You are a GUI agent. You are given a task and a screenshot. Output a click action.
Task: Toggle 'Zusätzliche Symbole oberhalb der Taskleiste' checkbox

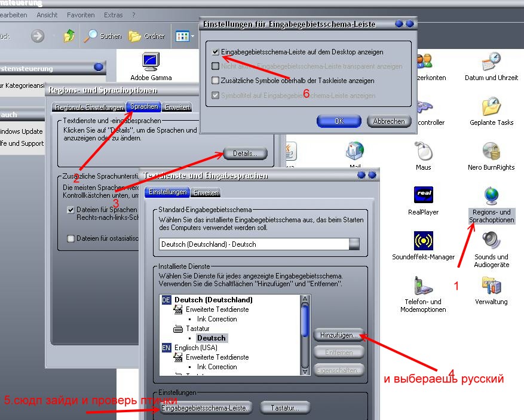[216, 81]
